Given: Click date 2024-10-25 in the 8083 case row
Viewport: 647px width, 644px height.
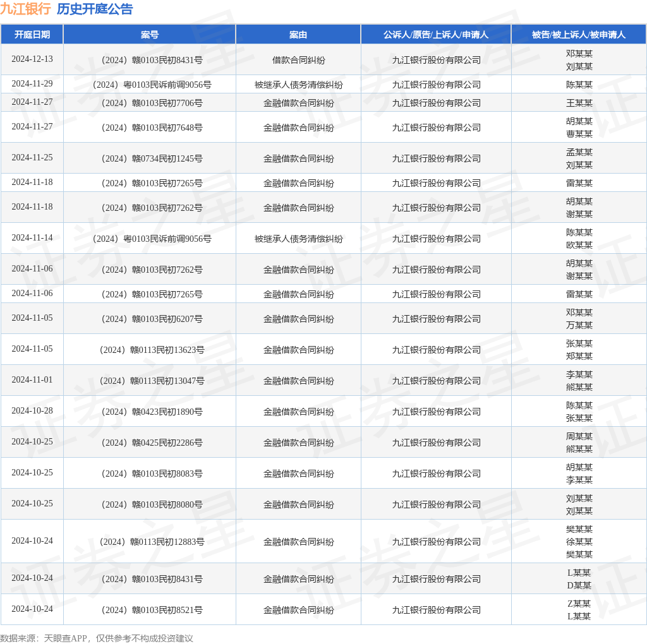Looking at the screenshot, I should point(32,472).
